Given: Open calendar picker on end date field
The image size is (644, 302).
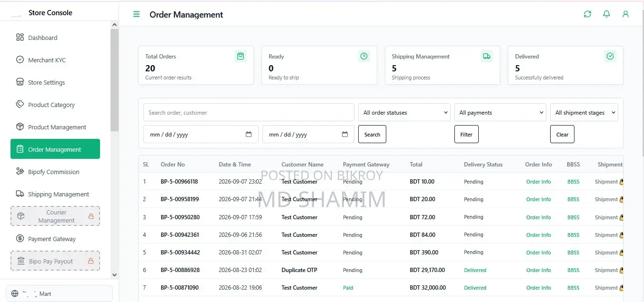Looking at the screenshot, I should (345, 134).
